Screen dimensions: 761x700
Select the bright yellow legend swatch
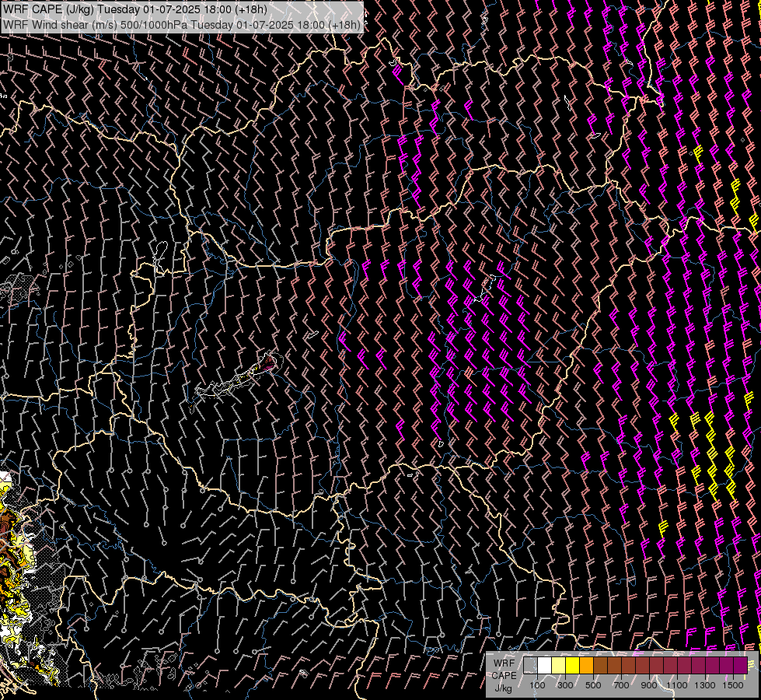573,665
